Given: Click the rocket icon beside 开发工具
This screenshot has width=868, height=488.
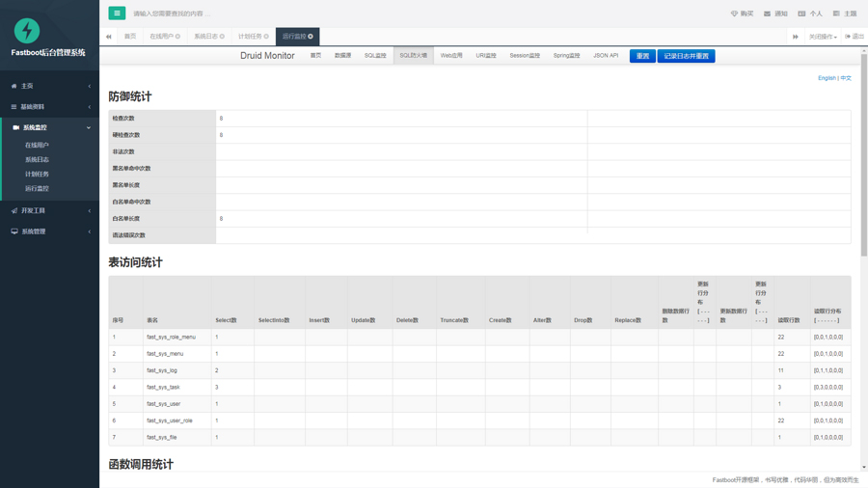Looking at the screenshot, I should pos(14,211).
